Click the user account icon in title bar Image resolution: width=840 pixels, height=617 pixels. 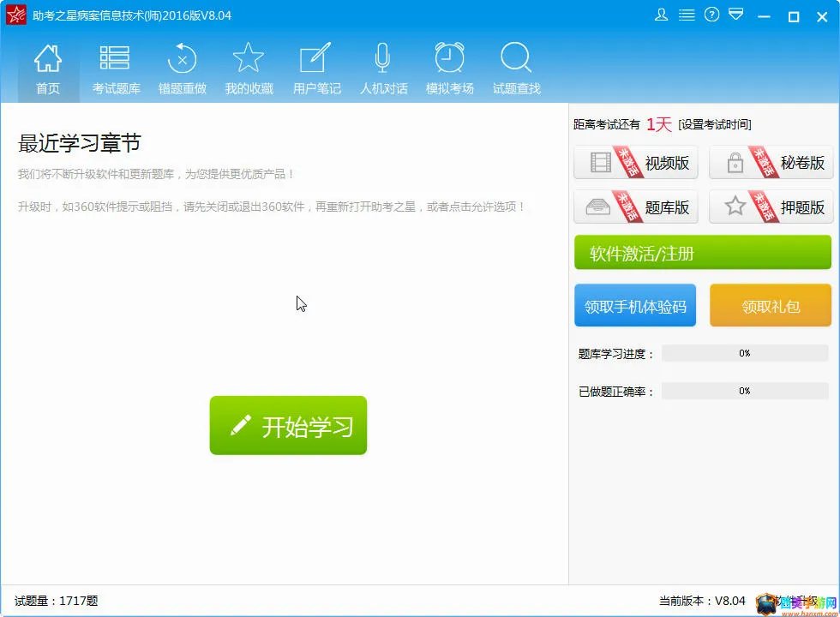pos(661,15)
